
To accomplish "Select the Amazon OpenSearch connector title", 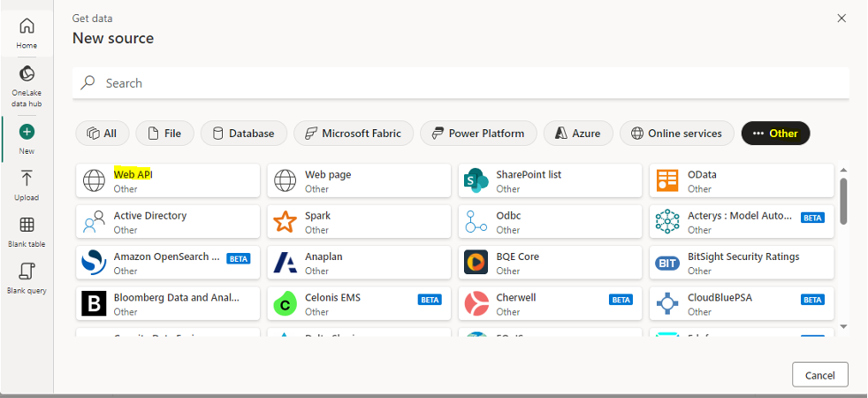I will pyautogui.click(x=168, y=256).
